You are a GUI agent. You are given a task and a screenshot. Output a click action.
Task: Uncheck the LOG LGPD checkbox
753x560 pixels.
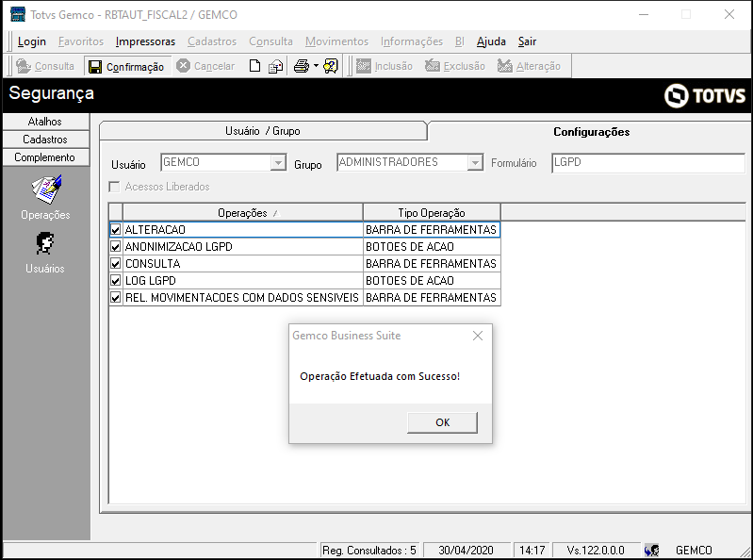pos(115,281)
